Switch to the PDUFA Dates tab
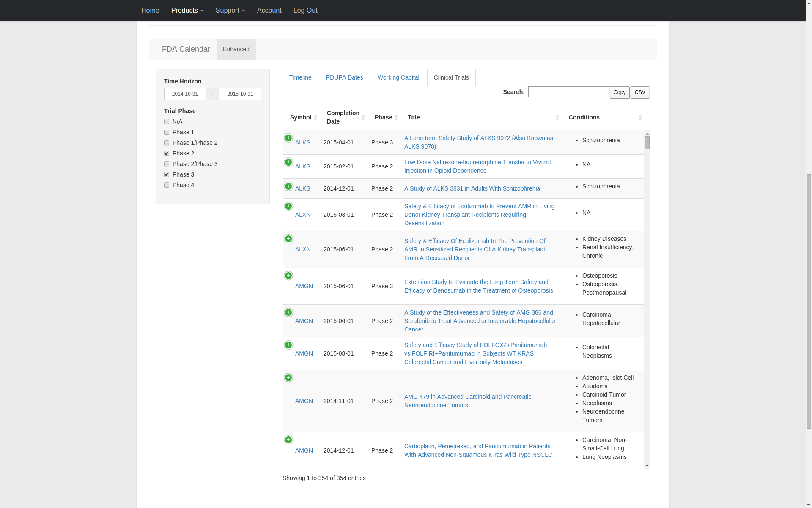This screenshot has height=508, width=812. coord(345,77)
